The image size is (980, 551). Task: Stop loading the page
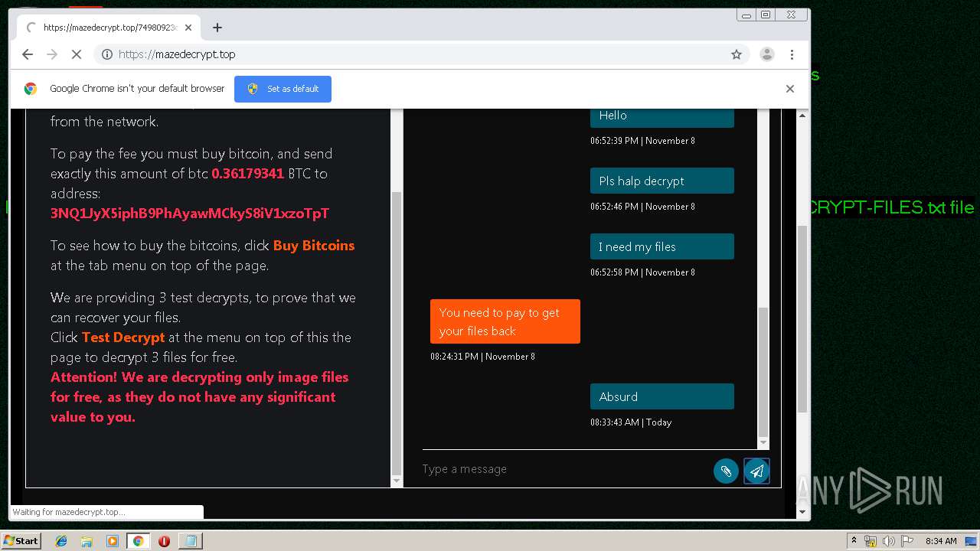[77, 54]
